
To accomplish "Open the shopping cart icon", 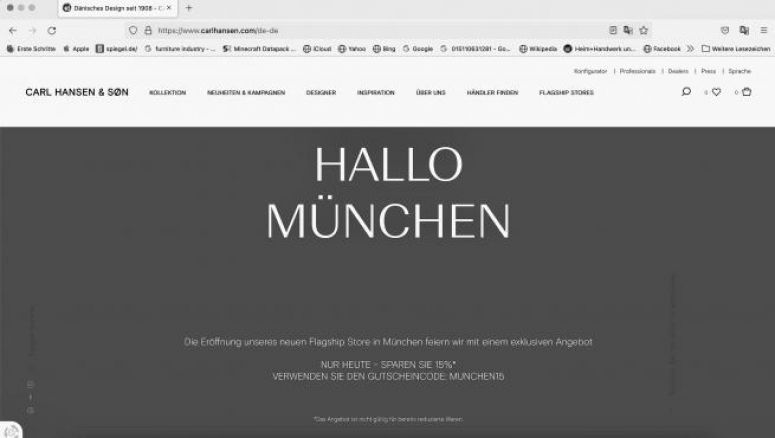I will [x=746, y=92].
